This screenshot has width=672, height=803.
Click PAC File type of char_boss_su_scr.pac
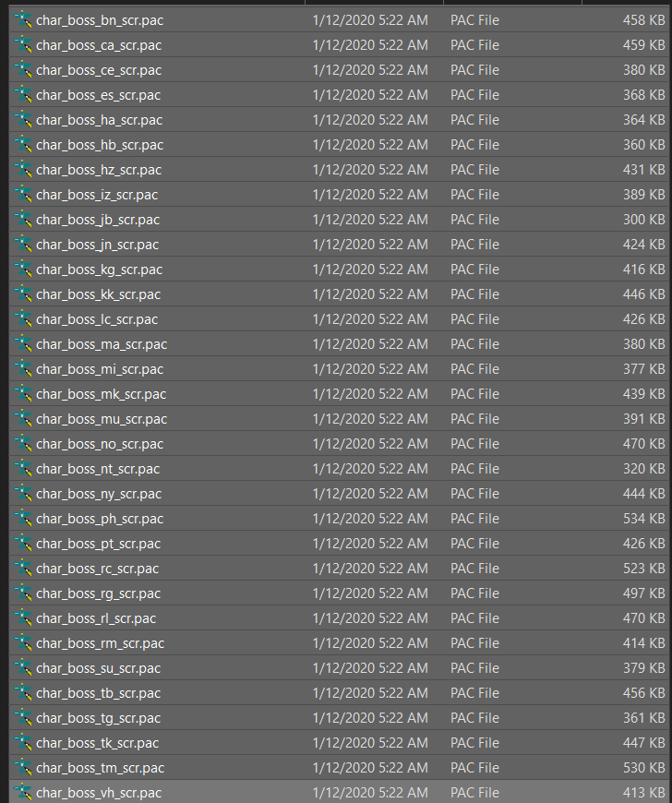pos(474,667)
